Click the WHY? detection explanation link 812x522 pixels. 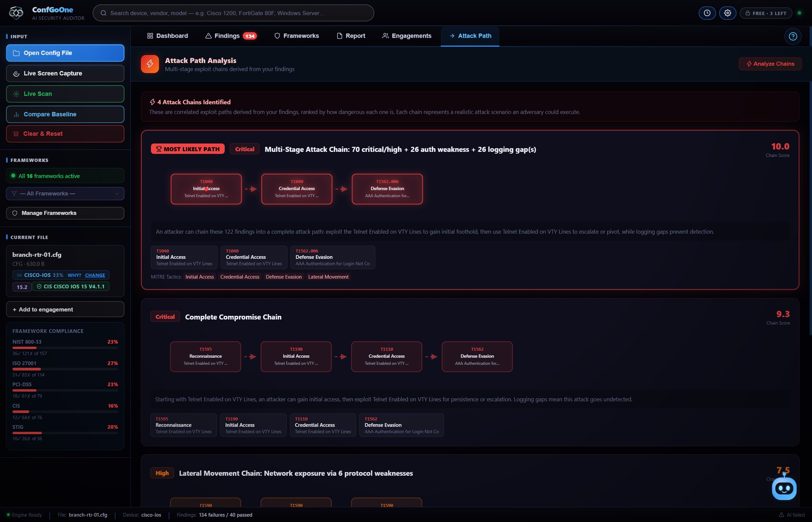(x=74, y=275)
